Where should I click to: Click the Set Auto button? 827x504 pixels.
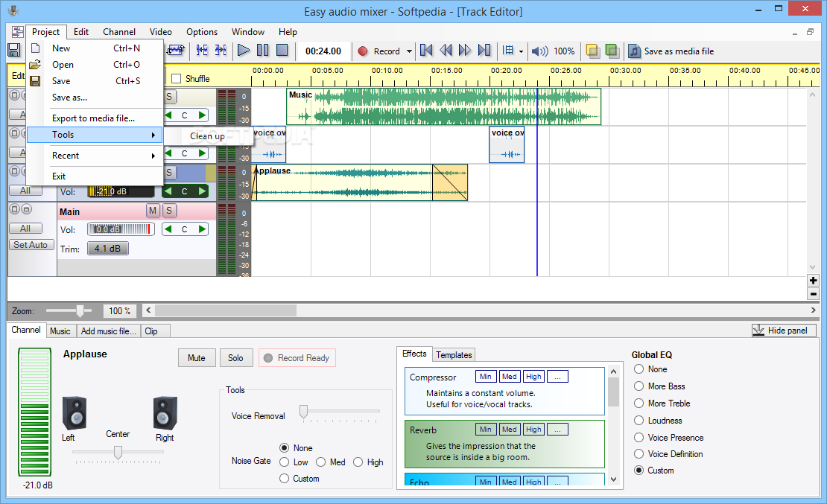31,245
